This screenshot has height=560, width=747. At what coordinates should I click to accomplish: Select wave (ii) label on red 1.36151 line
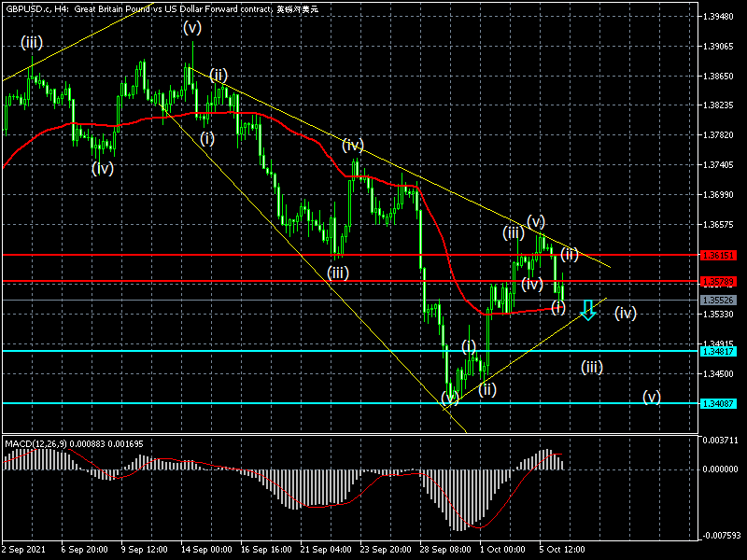click(570, 255)
